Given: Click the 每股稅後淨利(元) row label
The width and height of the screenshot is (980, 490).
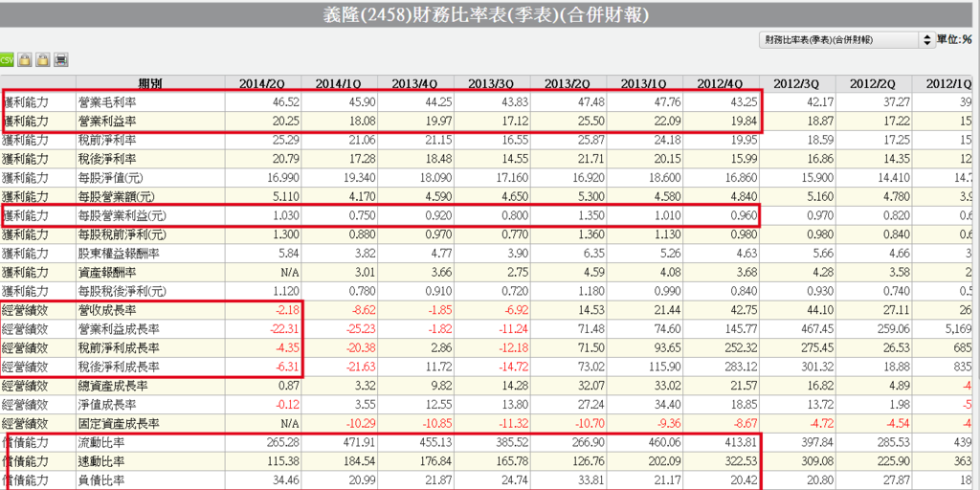Looking at the screenshot, I should (121, 291).
